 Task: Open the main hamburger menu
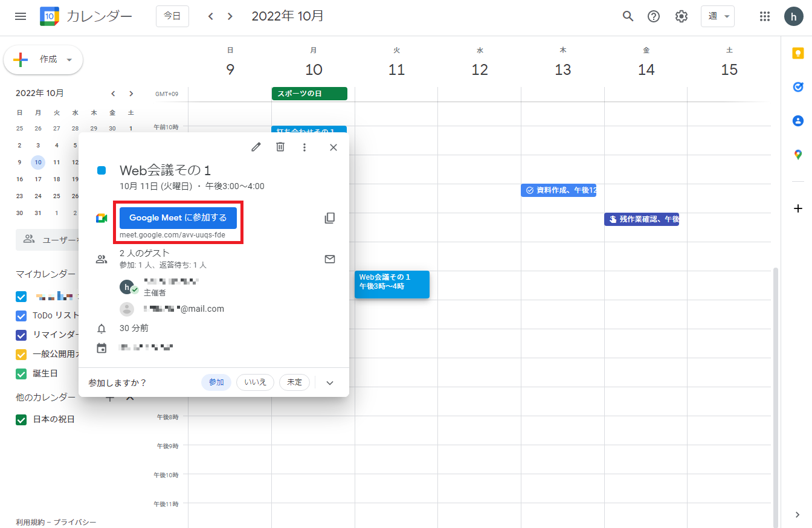pyautogui.click(x=21, y=16)
